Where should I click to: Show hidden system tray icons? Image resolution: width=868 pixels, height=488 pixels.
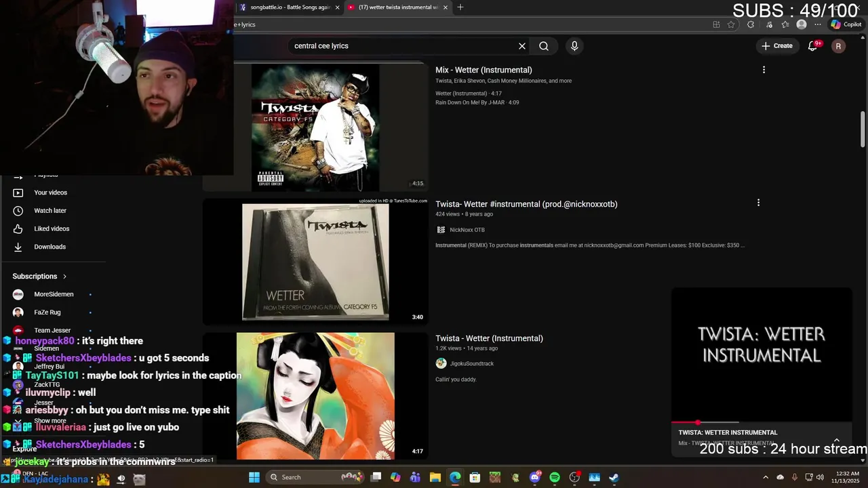(x=766, y=477)
